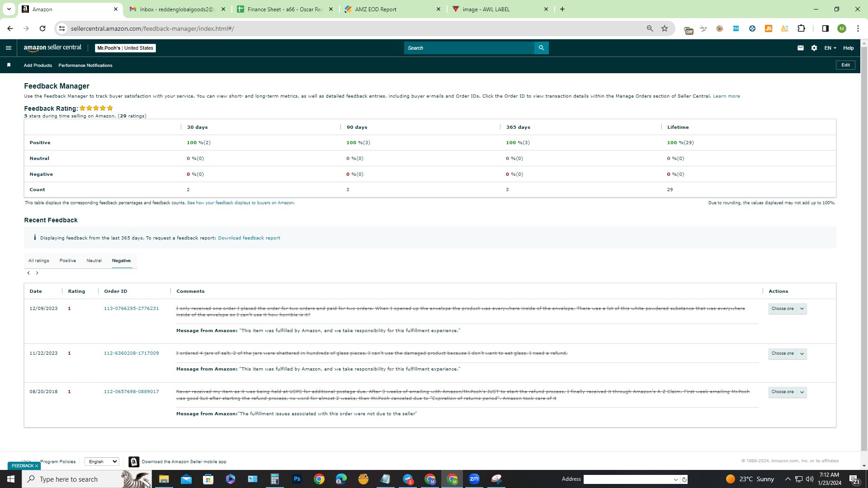Open the Windows Start menu
The width and height of the screenshot is (868, 488).
(x=11, y=479)
